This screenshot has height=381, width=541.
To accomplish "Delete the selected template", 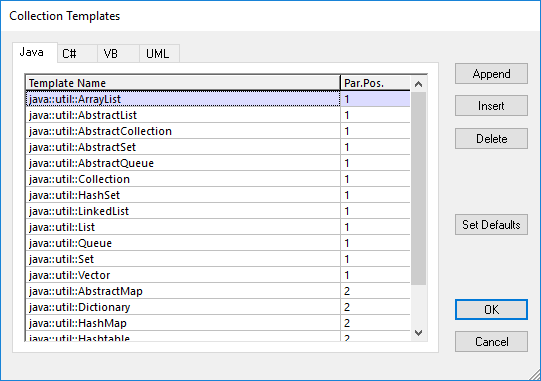I will pos(491,139).
